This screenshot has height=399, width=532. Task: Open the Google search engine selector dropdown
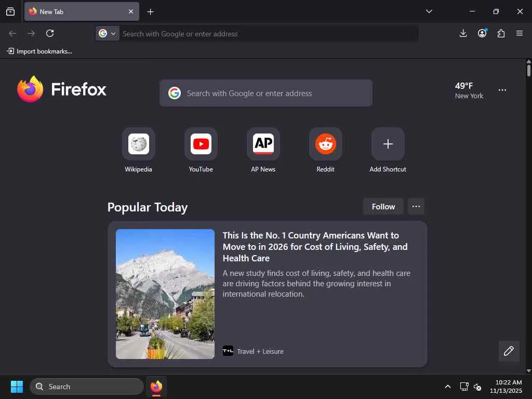108,34
